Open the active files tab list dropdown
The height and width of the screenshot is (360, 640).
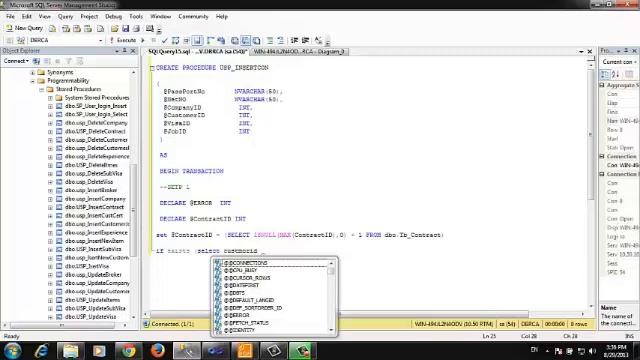pyautogui.click(x=581, y=52)
